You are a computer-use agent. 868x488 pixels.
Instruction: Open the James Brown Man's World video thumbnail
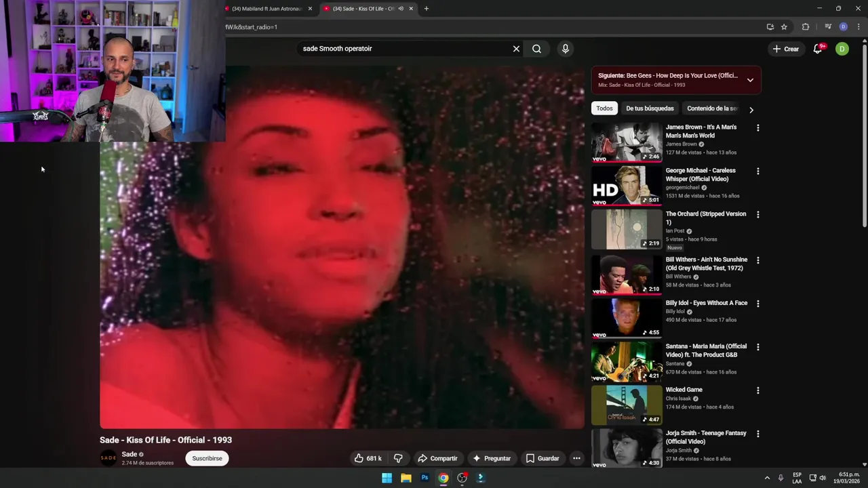627,142
